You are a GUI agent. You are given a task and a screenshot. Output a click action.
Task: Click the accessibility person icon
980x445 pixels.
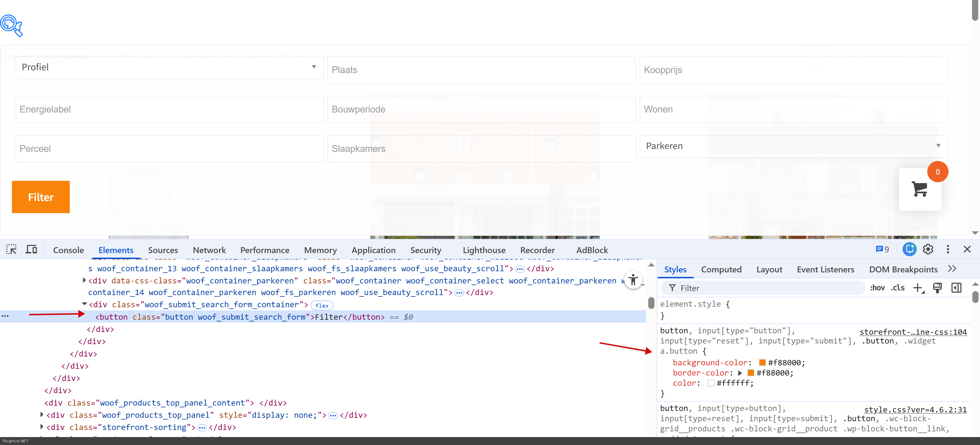click(633, 280)
